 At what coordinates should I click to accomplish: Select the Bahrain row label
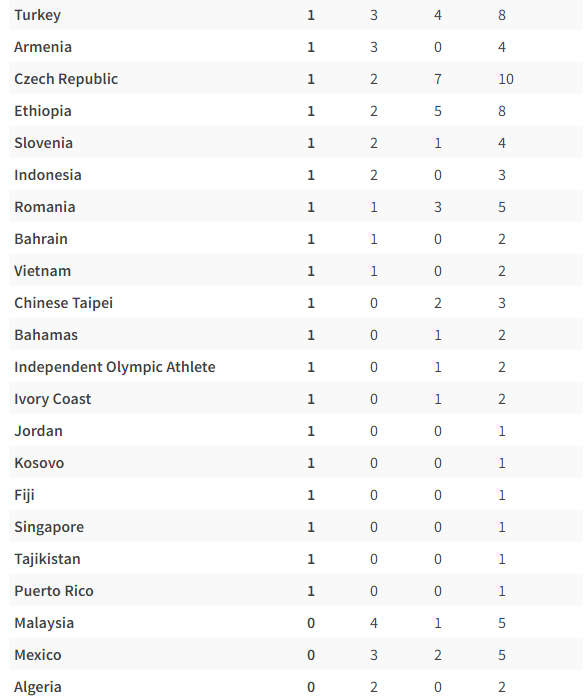tap(41, 239)
